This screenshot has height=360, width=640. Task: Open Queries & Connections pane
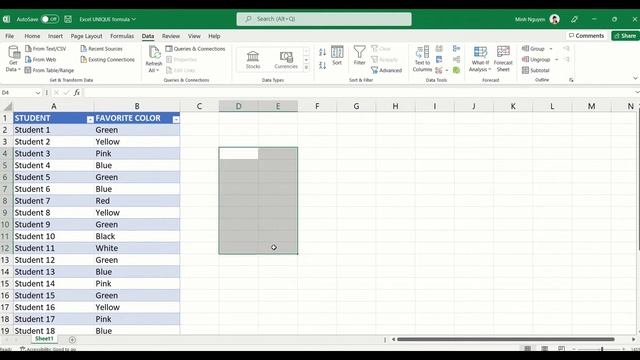pos(196,49)
